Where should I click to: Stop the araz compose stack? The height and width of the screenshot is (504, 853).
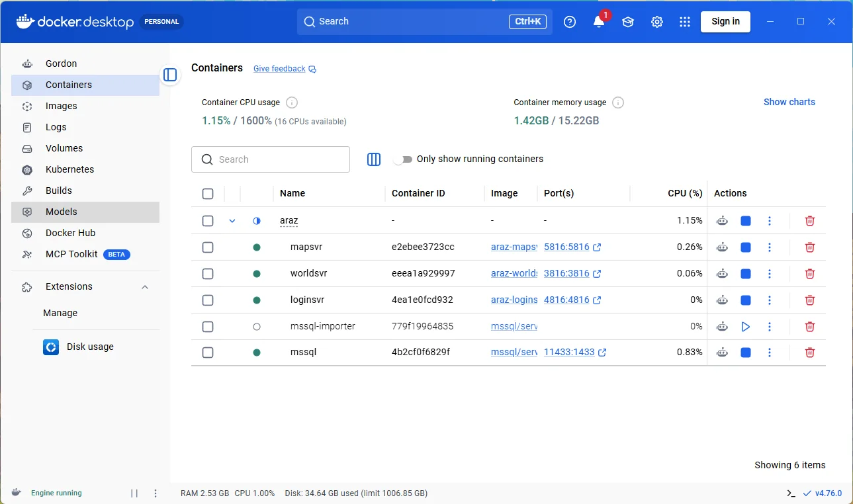point(746,221)
